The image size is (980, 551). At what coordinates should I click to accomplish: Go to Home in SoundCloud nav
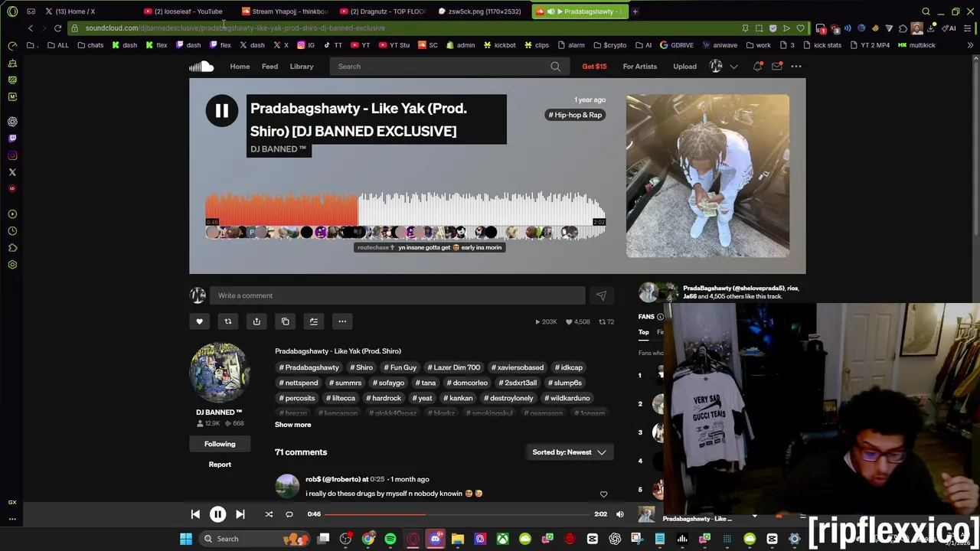pyautogui.click(x=240, y=67)
